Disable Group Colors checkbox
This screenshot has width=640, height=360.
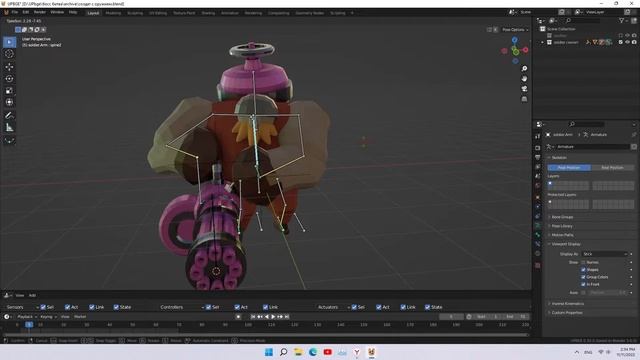[583, 277]
